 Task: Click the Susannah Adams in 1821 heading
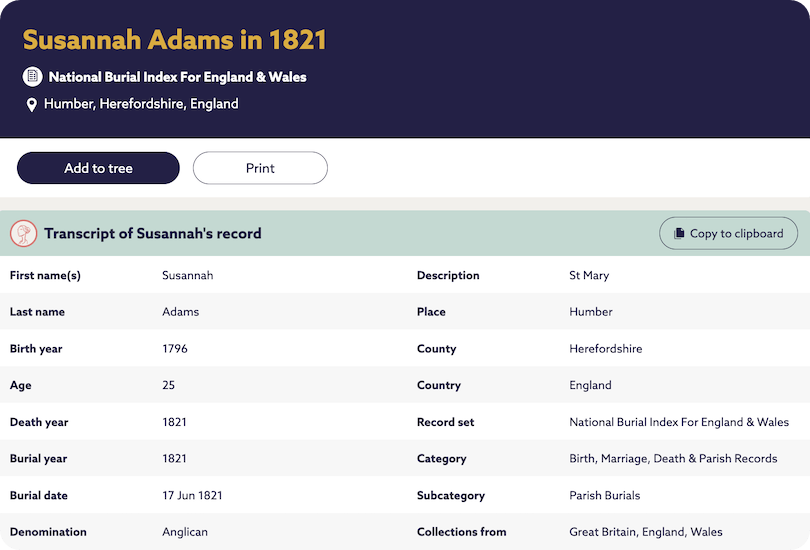point(175,40)
